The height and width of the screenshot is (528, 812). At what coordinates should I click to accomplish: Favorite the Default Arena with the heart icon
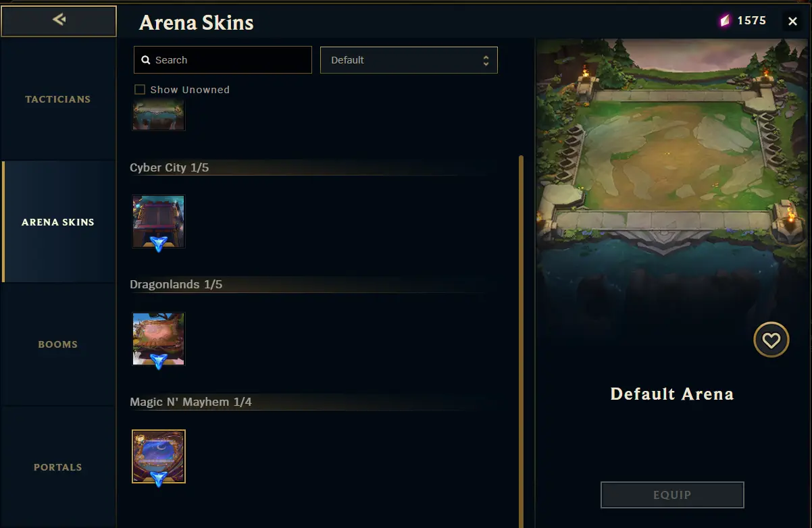(771, 340)
